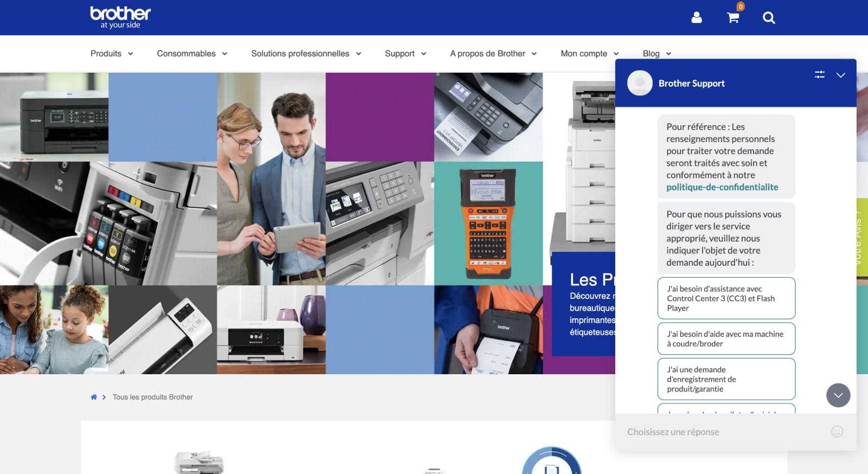Expand the Support menu
This screenshot has width=868, height=474.
[x=405, y=53]
